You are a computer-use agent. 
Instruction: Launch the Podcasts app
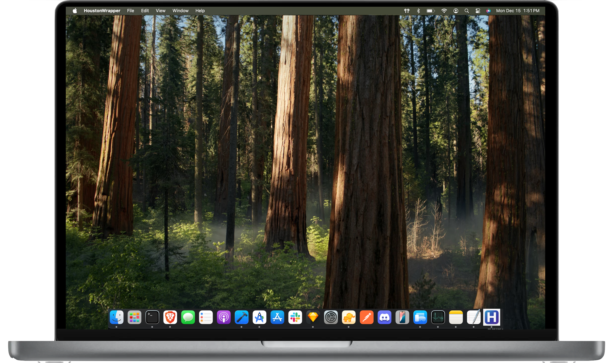point(224,317)
